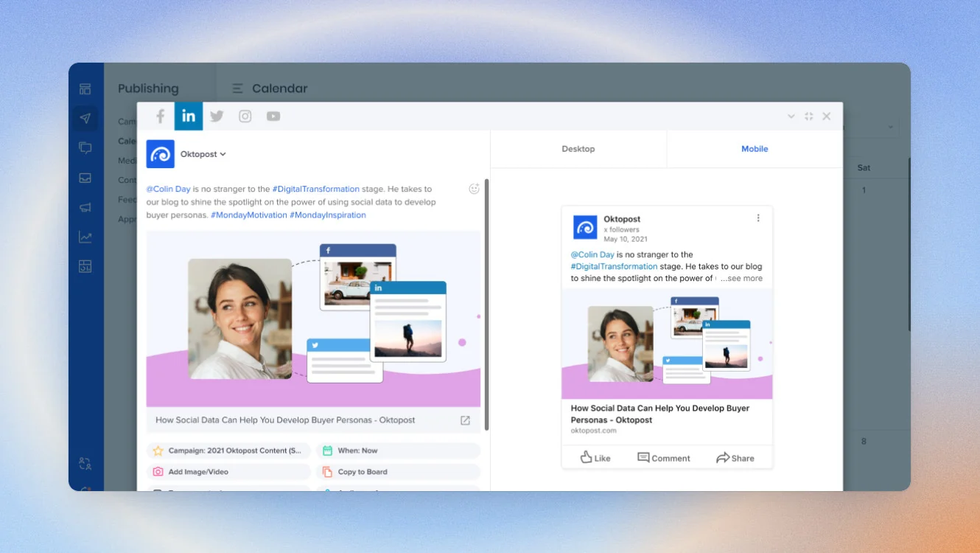Click Comment on the post preview

point(664,458)
